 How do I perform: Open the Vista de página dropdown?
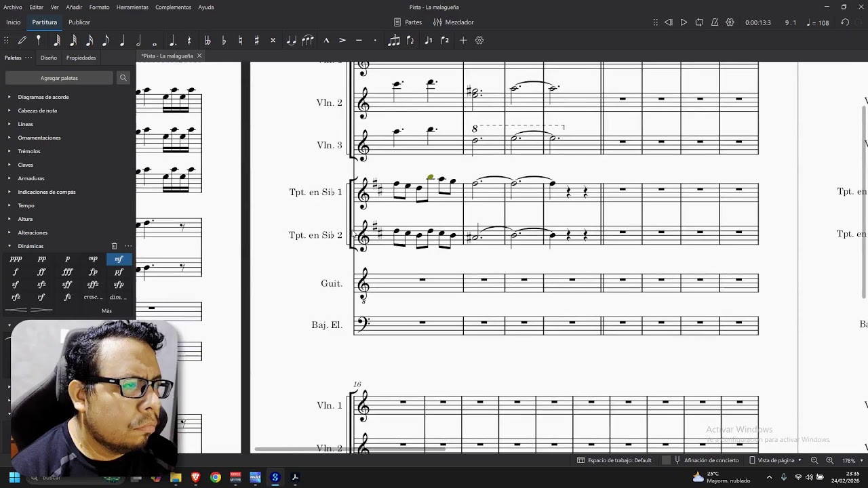[775, 460]
